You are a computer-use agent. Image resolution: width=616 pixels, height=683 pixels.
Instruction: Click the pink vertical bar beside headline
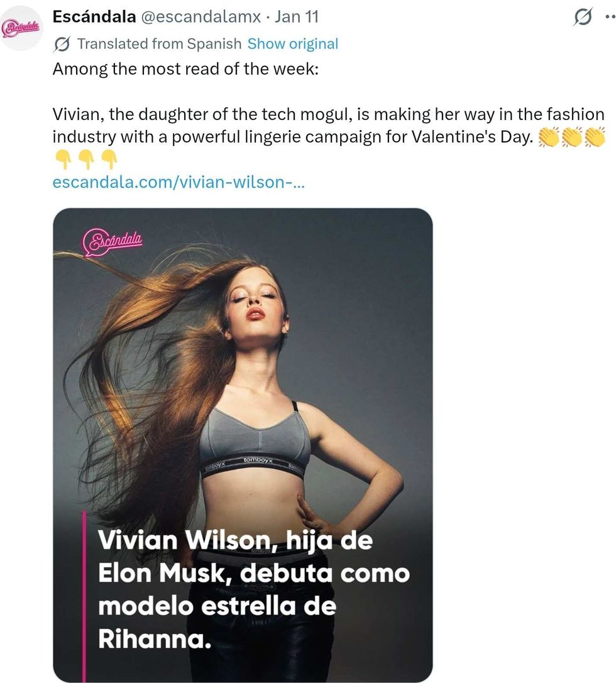pyautogui.click(x=84, y=596)
